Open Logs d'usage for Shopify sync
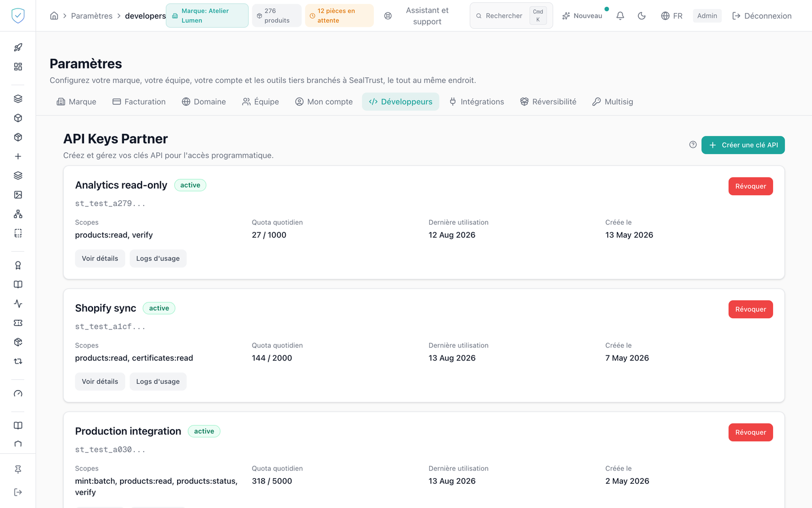 [x=158, y=382]
